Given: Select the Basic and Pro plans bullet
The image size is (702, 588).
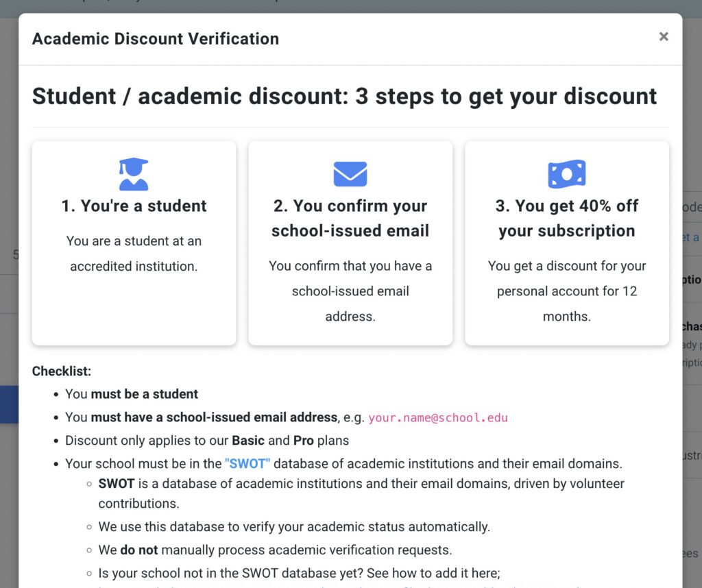Looking at the screenshot, I should [x=207, y=441].
